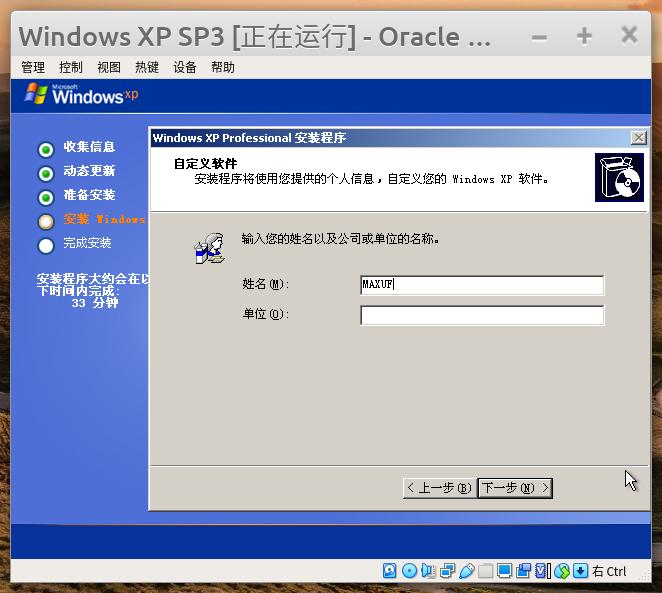The image size is (662, 593).
Task: Click the Windows XP flag logo
Action: 36,94
